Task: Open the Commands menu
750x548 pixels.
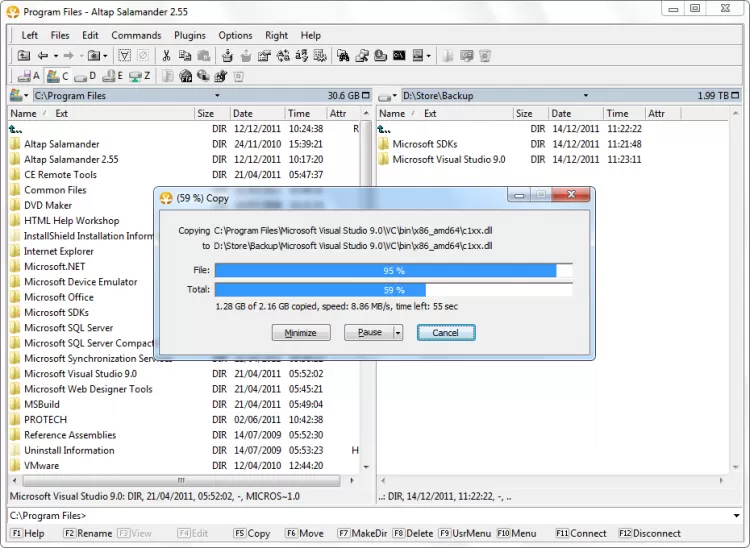Action: (x=136, y=35)
